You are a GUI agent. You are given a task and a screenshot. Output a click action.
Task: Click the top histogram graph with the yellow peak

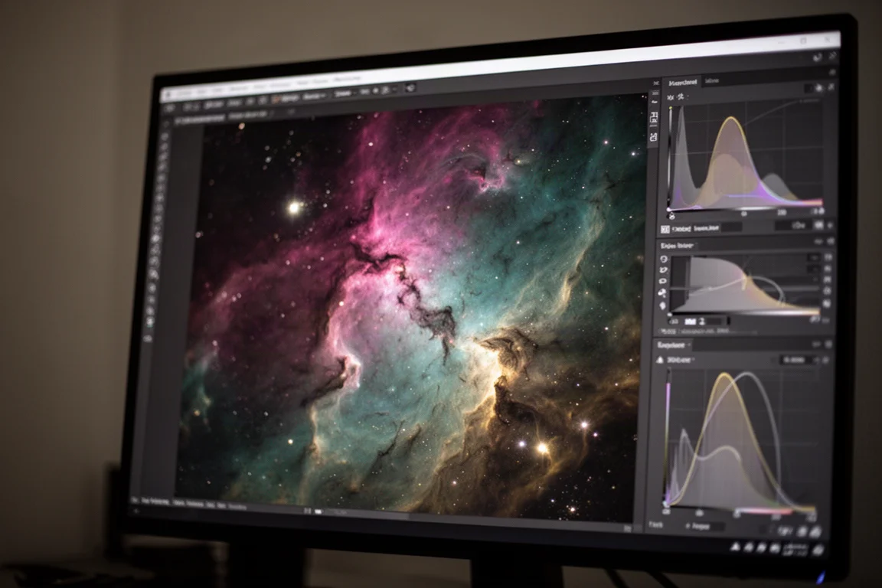point(746,155)
